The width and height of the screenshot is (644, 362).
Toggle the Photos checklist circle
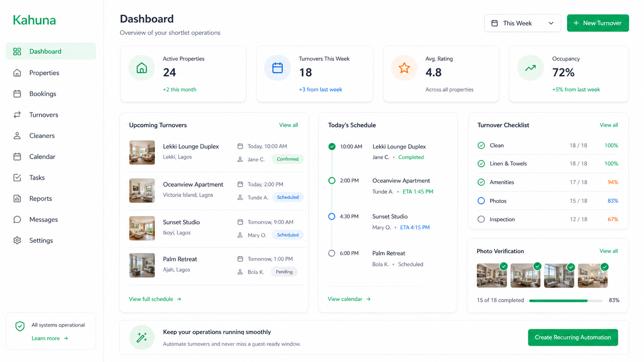[x=481, y=201]
